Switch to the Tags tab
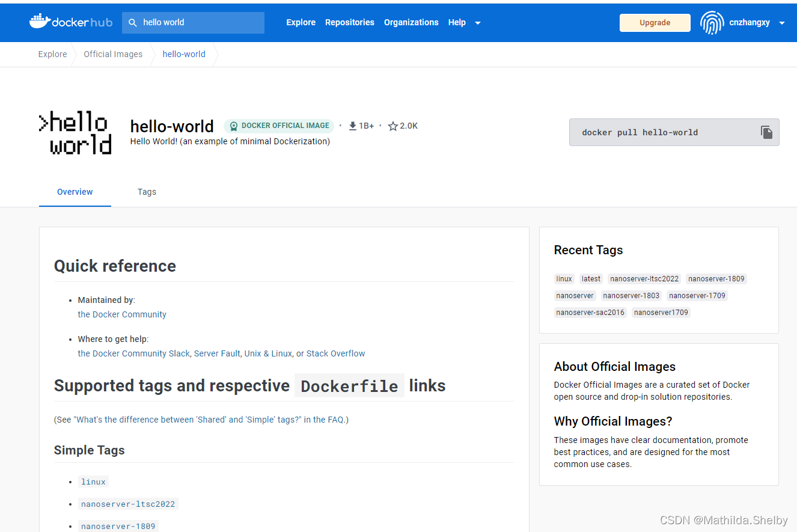The height and width of the screenshot is (532, 797). [147, 192]
